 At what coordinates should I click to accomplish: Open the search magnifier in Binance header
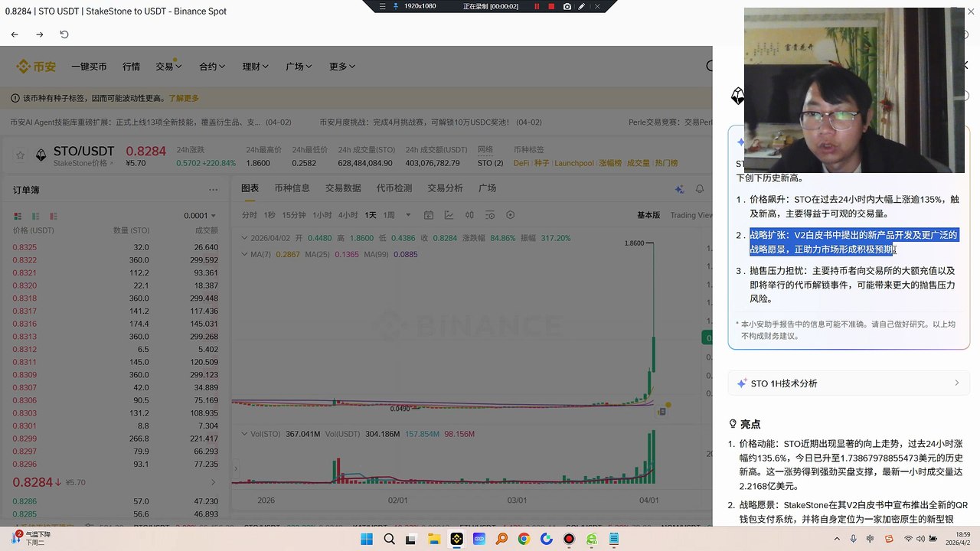click(709, 67)
